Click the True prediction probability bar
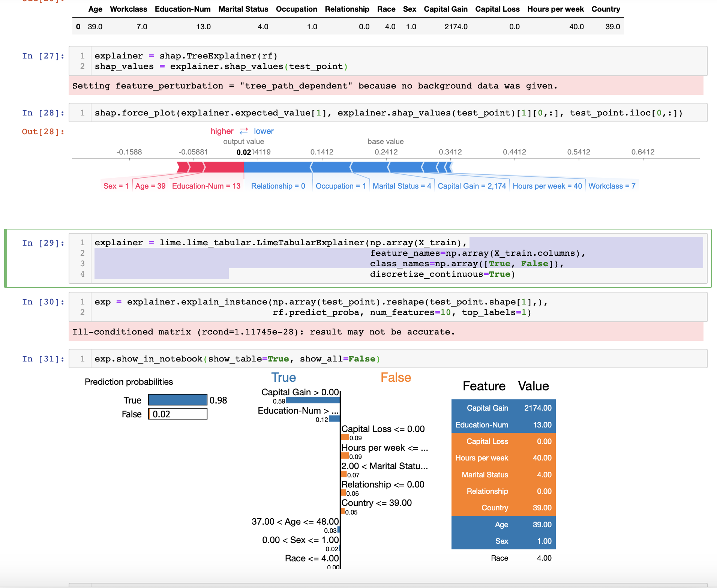Viewport: 717px width, 588px height. pos(178,400)
